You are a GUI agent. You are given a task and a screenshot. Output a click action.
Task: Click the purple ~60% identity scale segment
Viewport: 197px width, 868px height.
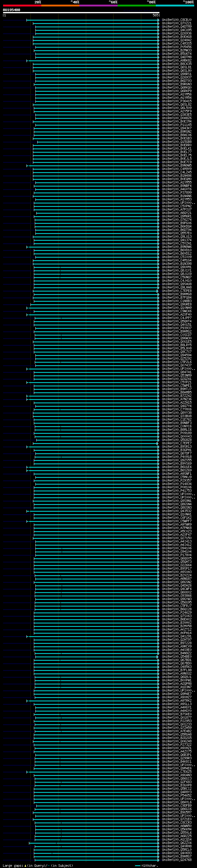(99, 6)
